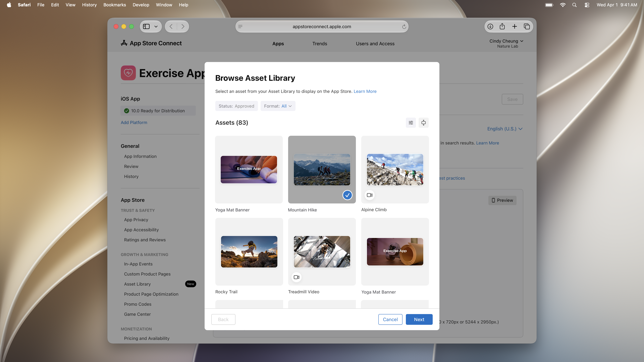644x362 pixels.
Task: Open the Develop menu
Action: tap(141, 5)
